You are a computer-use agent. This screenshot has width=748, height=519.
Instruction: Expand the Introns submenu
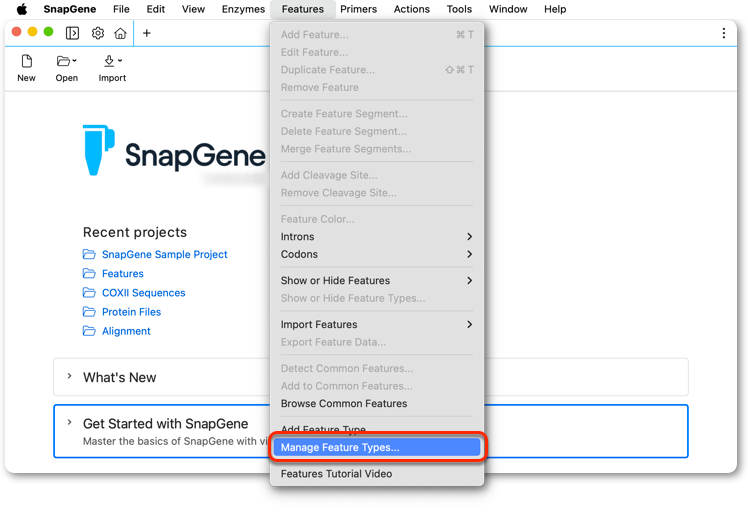tap(377, 237)
